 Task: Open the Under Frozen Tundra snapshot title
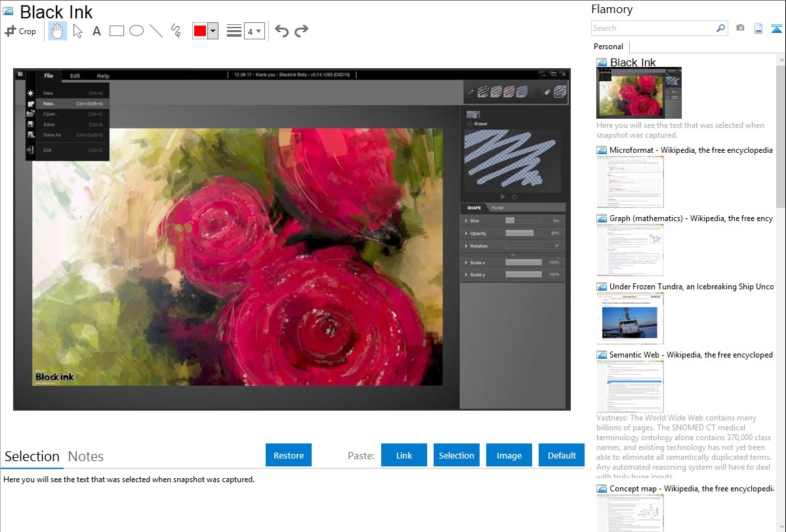coord(692,287)
